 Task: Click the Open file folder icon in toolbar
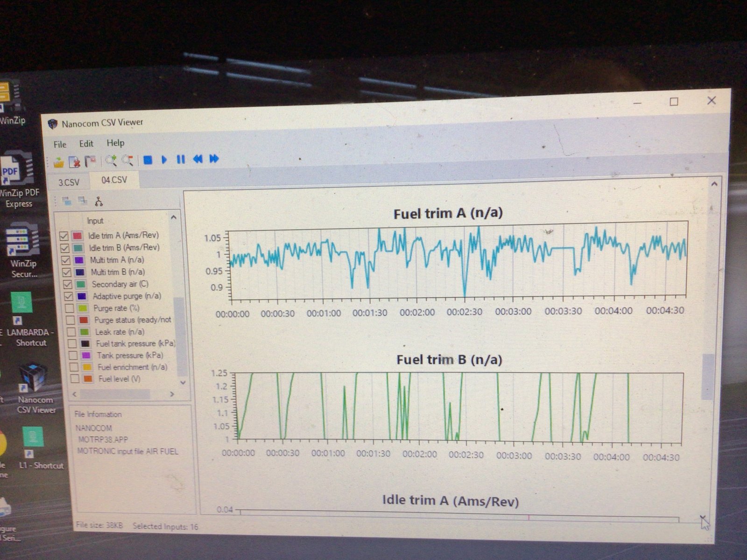click(58, 162)
